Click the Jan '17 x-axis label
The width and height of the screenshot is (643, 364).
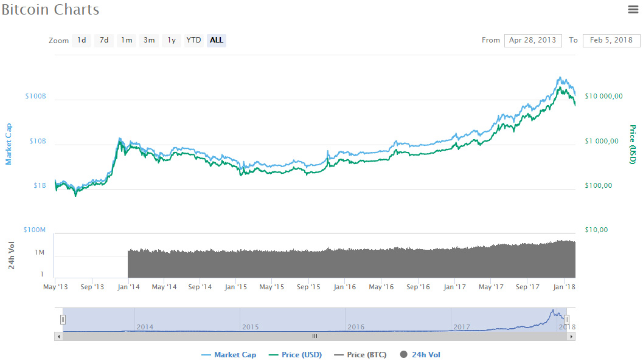(454, 287)
